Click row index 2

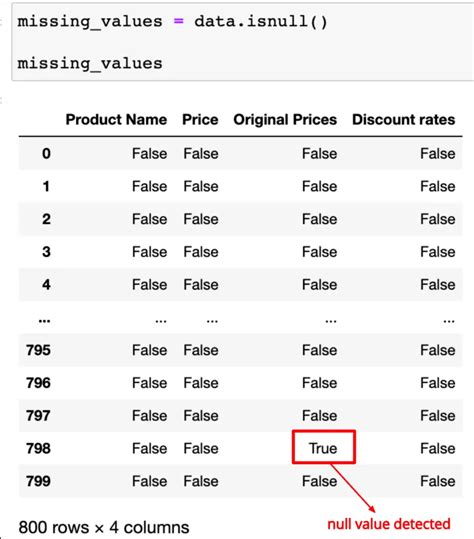pos(46,219)
